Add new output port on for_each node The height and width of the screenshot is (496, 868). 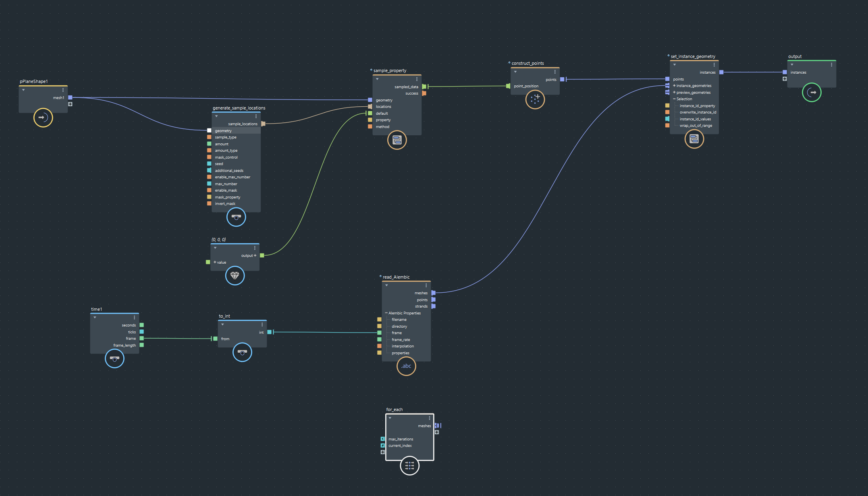[437, 432]
